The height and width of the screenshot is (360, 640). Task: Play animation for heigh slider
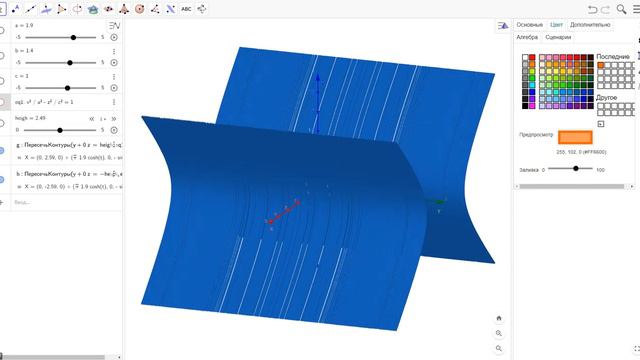pos(114,130)
